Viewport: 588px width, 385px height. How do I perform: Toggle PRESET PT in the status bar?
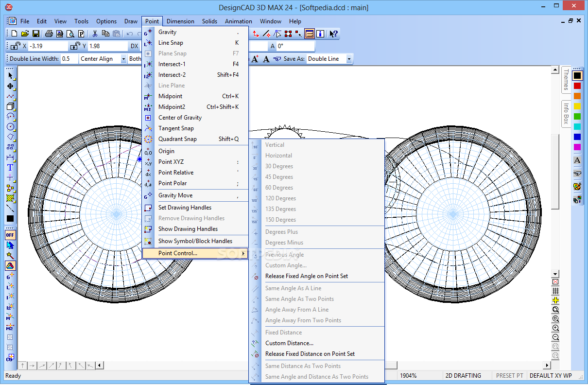click(x=510, y=376)
